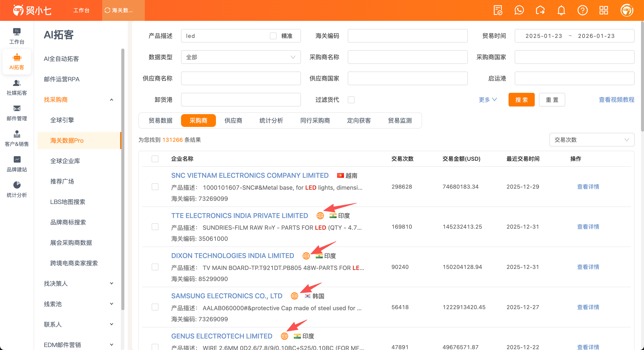The height and width of the screenshot is (350, 644).
Task: Open the WhatsApp icon in header
Action: point(519,10)
